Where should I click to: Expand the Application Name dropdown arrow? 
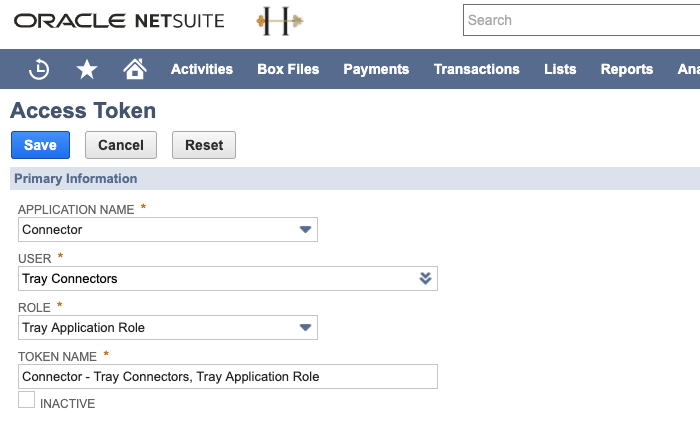(x=305, y=230)
